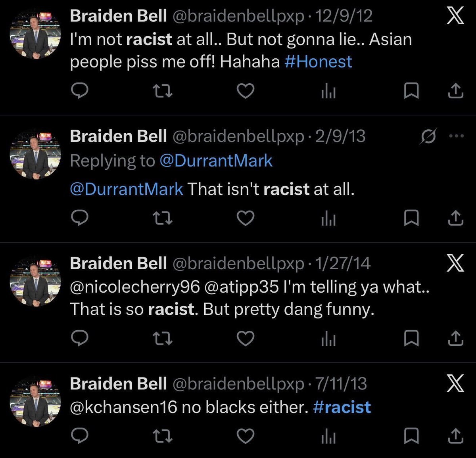Click the Grok slash icon on 2/9/13 tweet
Viewport: 476px width, 458px height.
[x=428, y=136]
